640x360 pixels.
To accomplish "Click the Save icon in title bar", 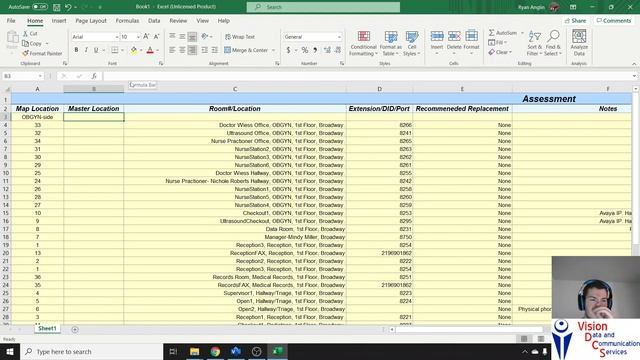I will coord(56,7).
